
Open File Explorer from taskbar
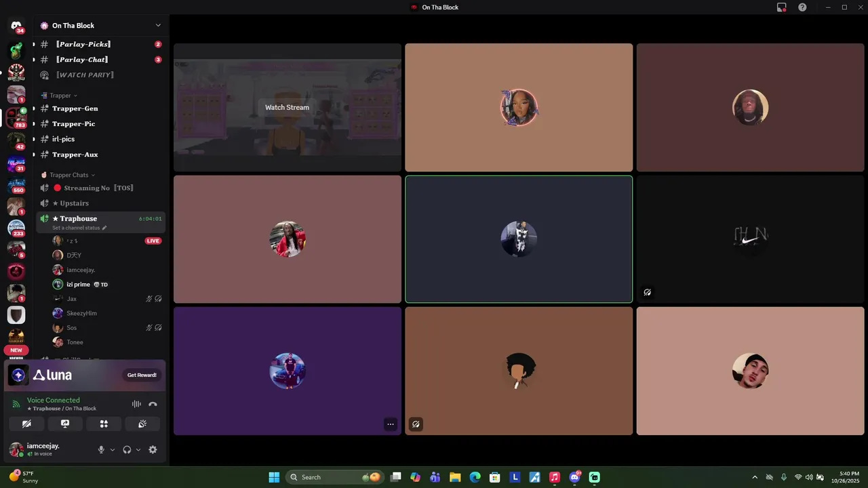(455, 477)
